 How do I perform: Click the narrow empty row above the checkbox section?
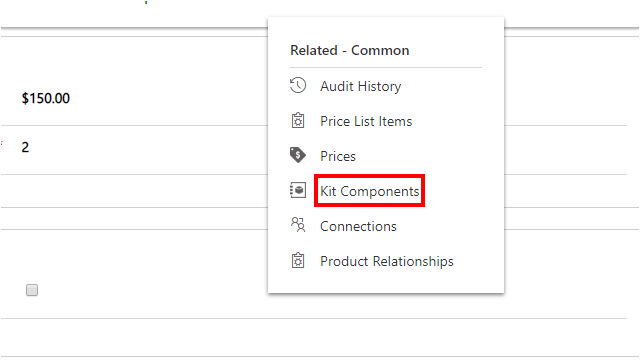[x=134, y=218]
